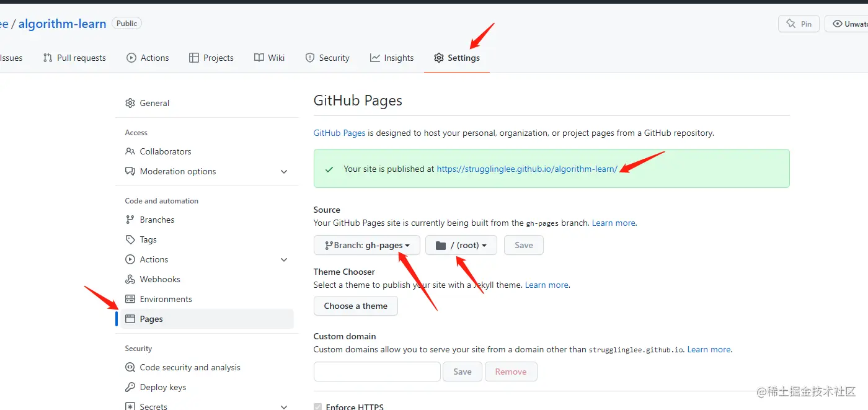868x410 pixels.
Task: Open the Pull requests tab
Action: pyautogui.click(x=74, y=58)
